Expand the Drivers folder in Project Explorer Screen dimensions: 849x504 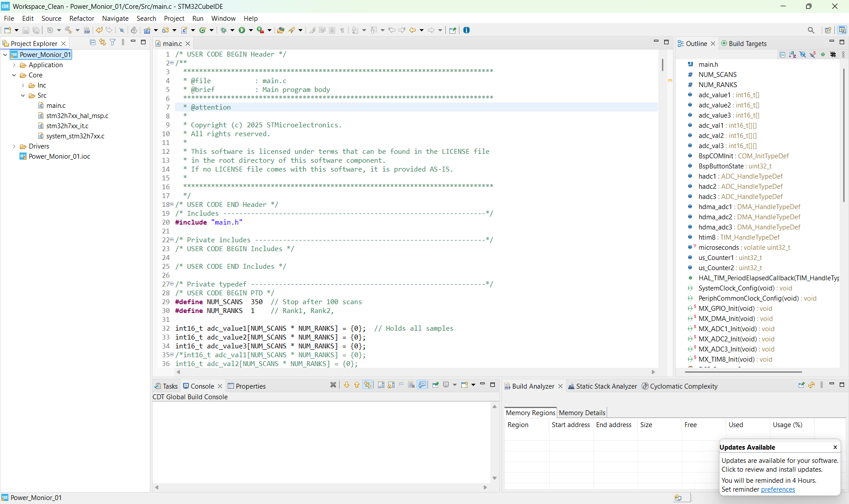coord(14,146)
